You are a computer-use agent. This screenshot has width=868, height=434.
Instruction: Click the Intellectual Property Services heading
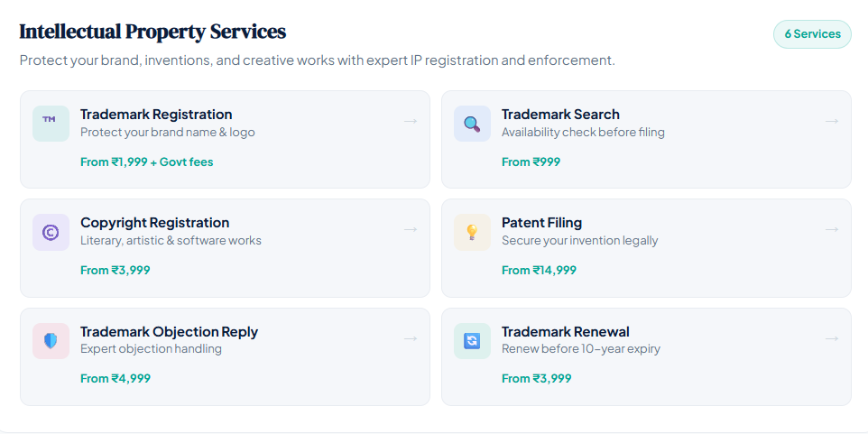coord(152,32)
